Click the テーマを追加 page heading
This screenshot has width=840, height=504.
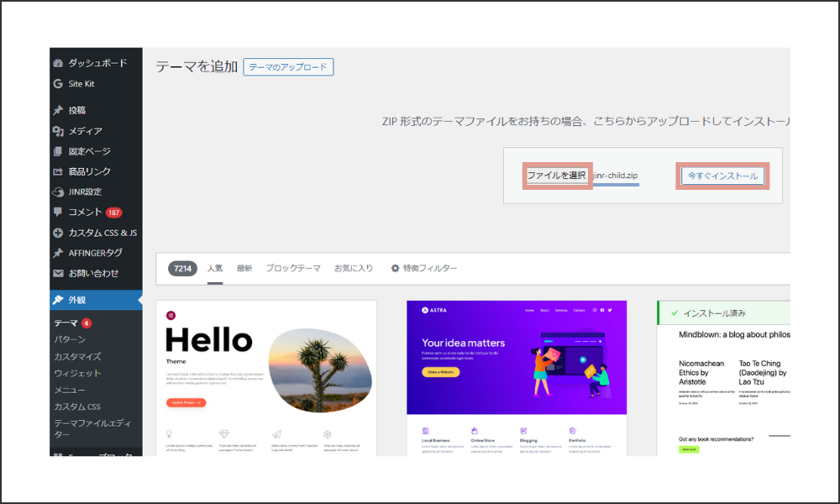click(197, 66)
